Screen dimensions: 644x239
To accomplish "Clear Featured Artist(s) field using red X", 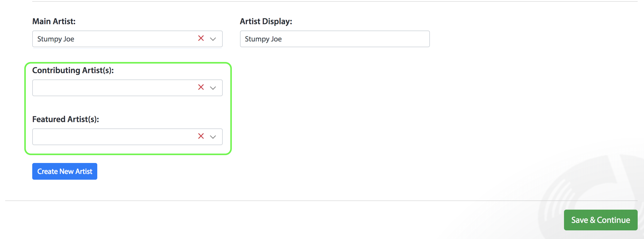I will (x=201, y=136).
